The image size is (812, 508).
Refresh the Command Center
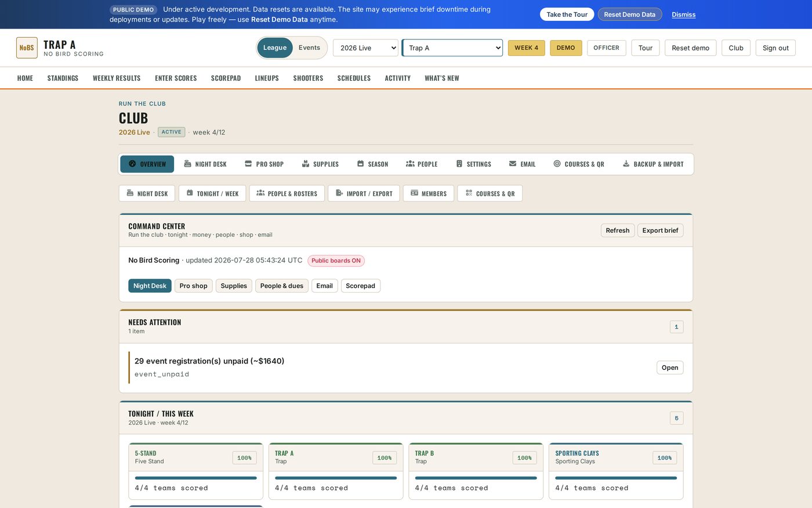(x=618, y=230)
